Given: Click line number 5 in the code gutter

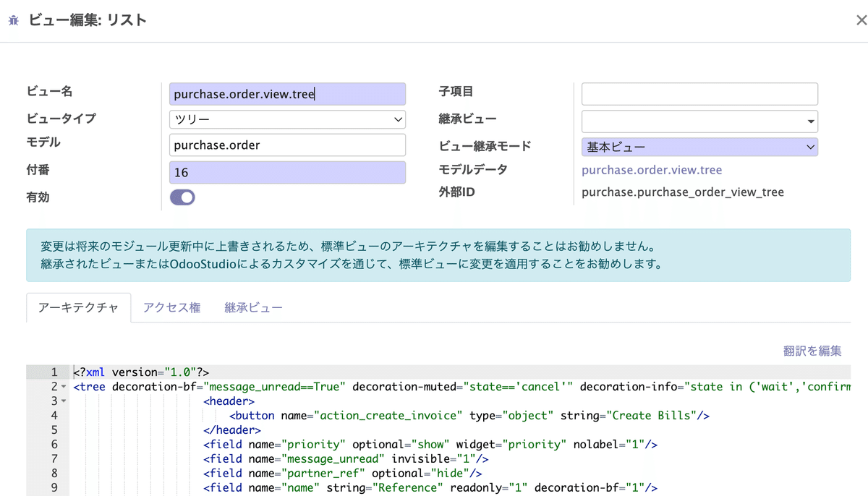Looking at the screenshot, I should [54, 429].
